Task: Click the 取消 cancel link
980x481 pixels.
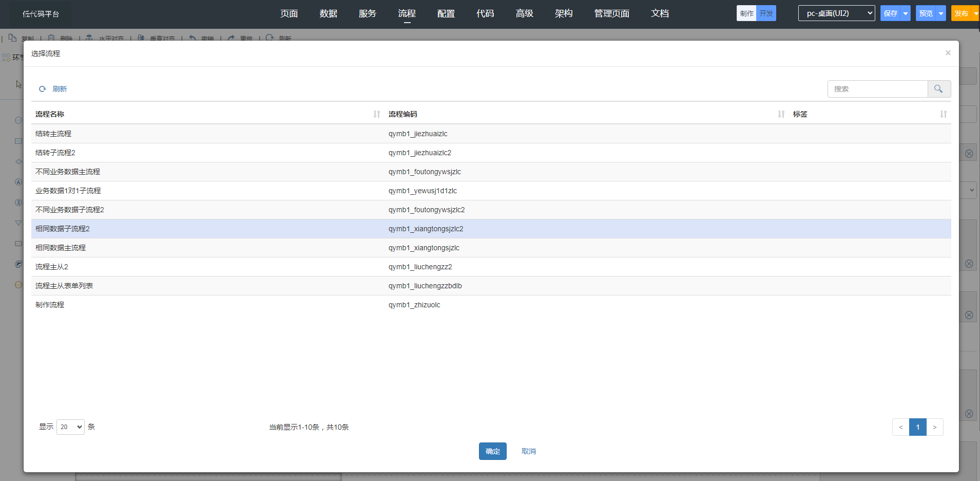Action: [x=528, y=451]
